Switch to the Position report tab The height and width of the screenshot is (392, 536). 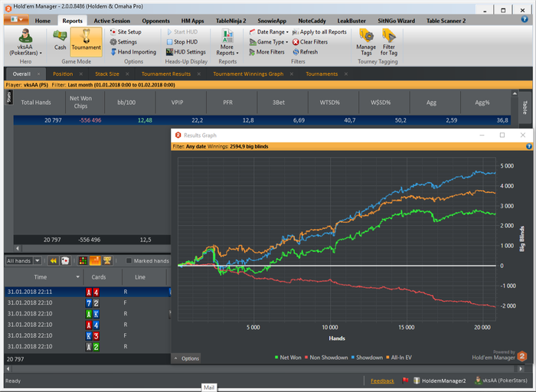point(63,73)
